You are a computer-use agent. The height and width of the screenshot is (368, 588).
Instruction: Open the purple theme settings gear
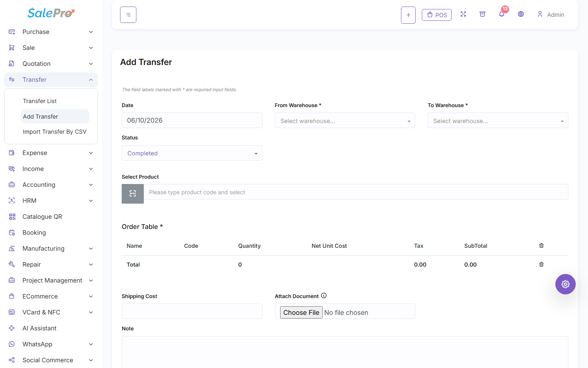coord(566,284)
